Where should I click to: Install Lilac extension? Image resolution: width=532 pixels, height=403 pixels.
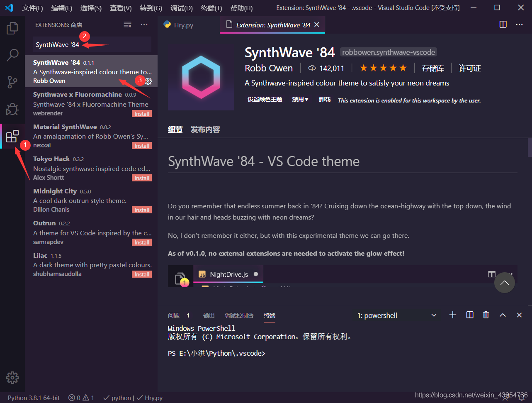[142, 274]
